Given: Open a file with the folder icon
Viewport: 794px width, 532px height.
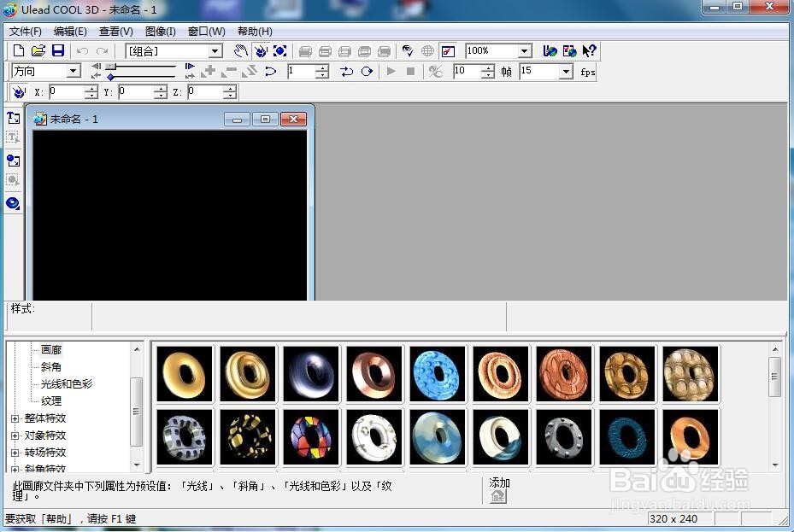Looking at the screenshot, I should click(x=38, y=50).
